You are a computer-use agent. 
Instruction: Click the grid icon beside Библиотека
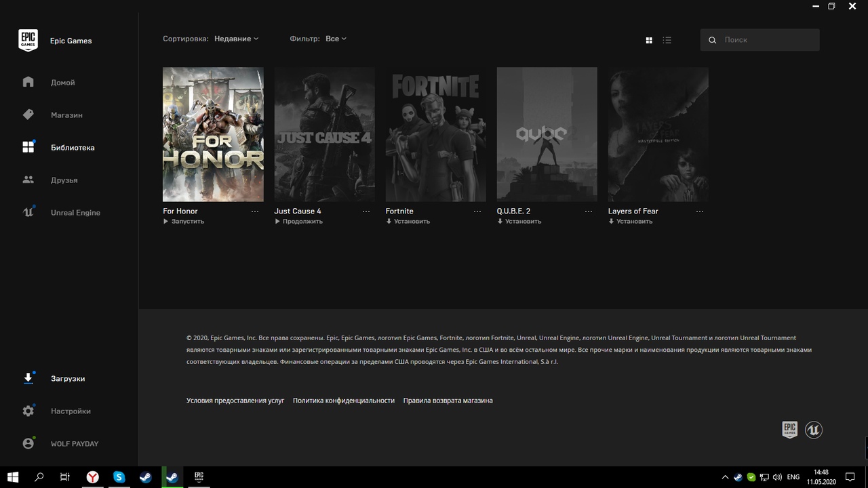tap(28, 147)
